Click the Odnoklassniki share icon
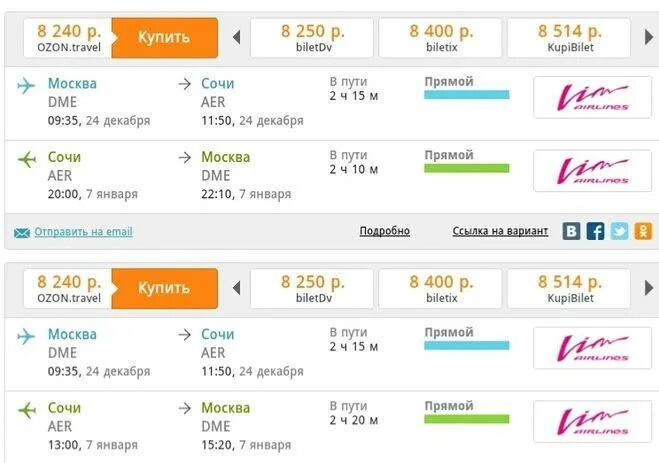The image size is (659, 463). (643, 231)
